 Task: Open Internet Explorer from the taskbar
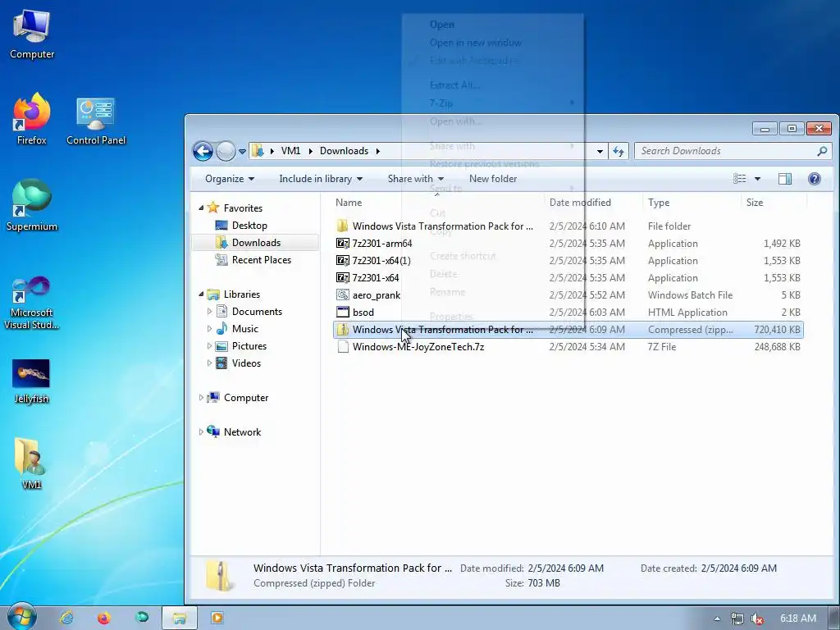point(66,618)
